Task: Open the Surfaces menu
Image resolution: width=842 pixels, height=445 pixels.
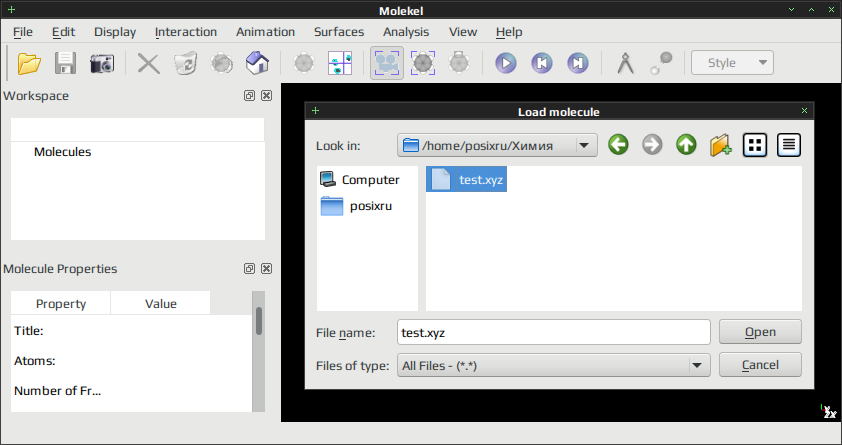Action: pyautogui.click(x=339, y=32)
